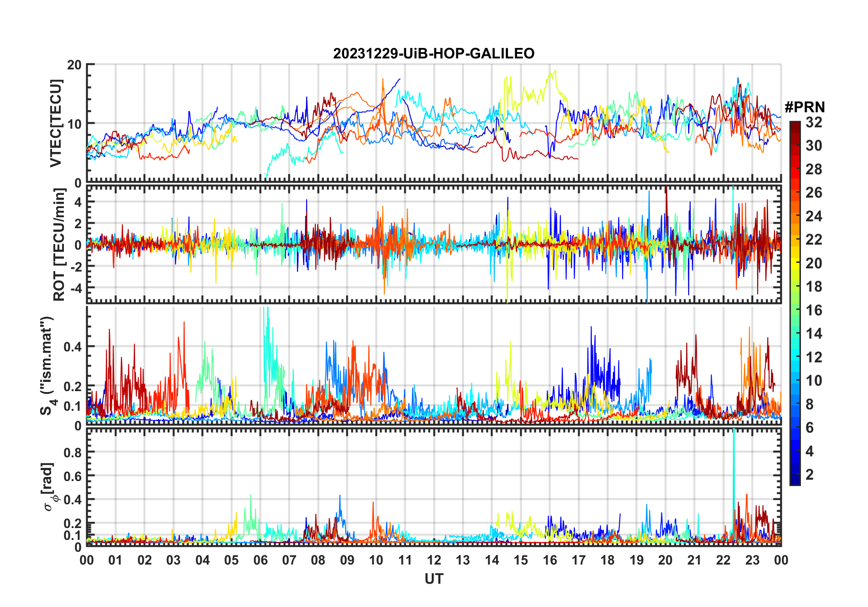Click UT axis hour tick 17

579,560
